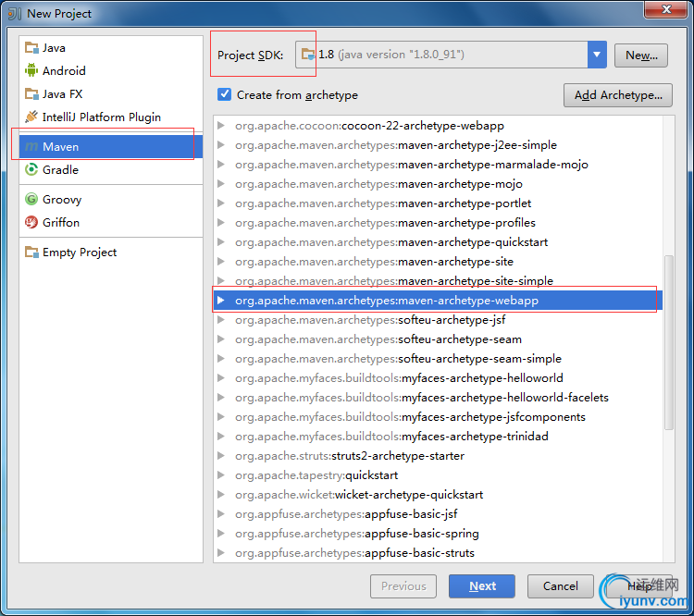Choose Groovy project type
This screenshot has height=616, width=694.
[111, 199]
